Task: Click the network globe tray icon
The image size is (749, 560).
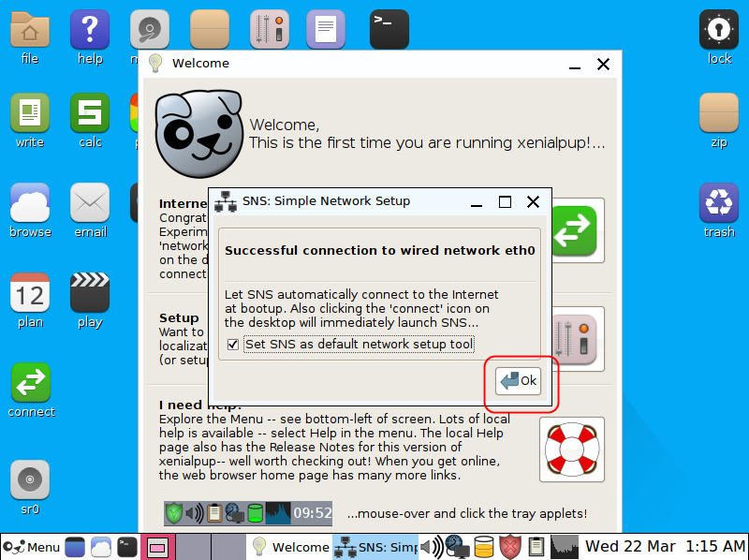Action: tap(457, 547)
